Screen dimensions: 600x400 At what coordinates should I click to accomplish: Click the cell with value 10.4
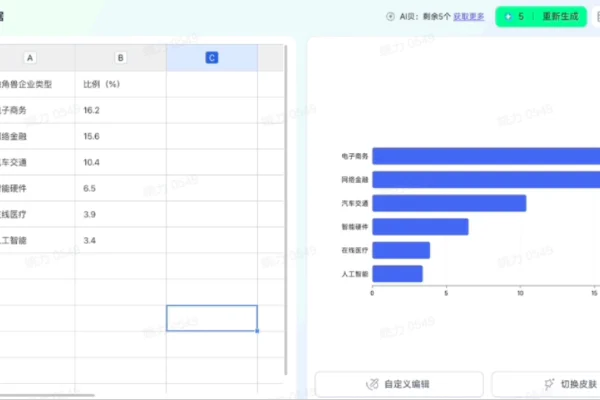click(121, 162)
